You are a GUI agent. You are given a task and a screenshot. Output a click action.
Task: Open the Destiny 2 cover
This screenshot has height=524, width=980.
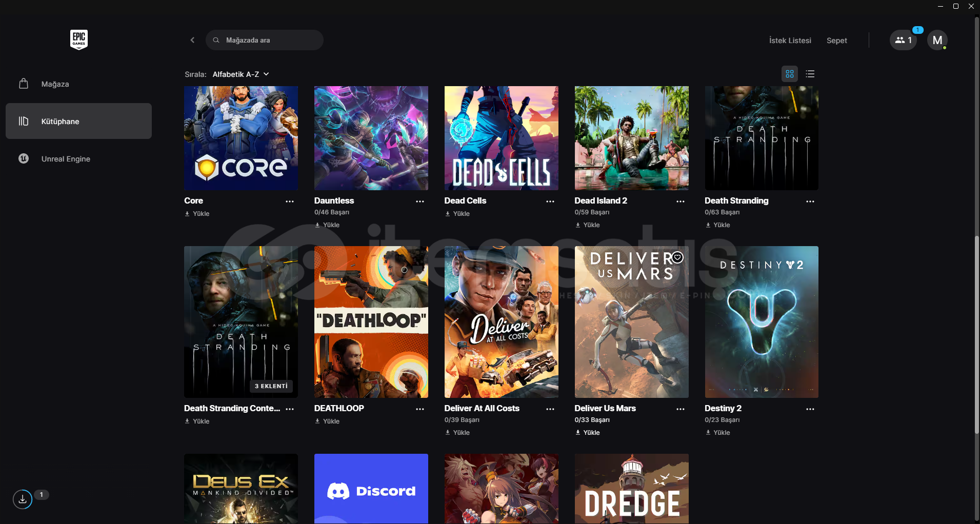click(762, 322)
